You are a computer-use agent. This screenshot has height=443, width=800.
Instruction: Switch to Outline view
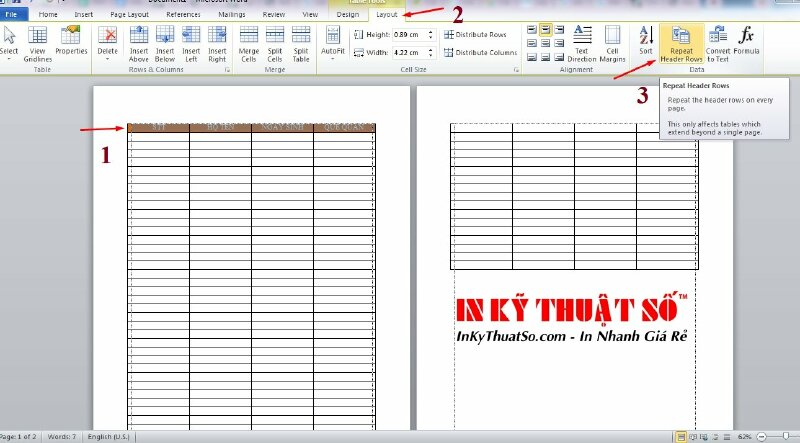tap(716, 437)
